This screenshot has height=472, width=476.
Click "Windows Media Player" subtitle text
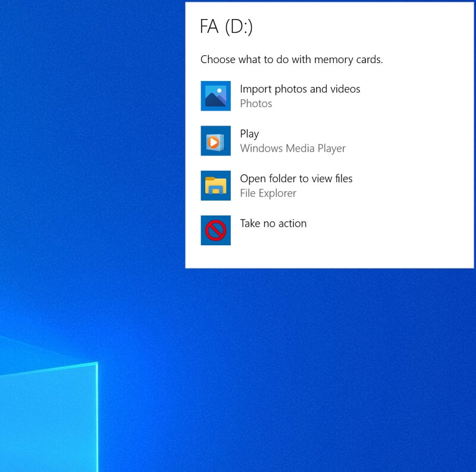click(x=293, y=149)
